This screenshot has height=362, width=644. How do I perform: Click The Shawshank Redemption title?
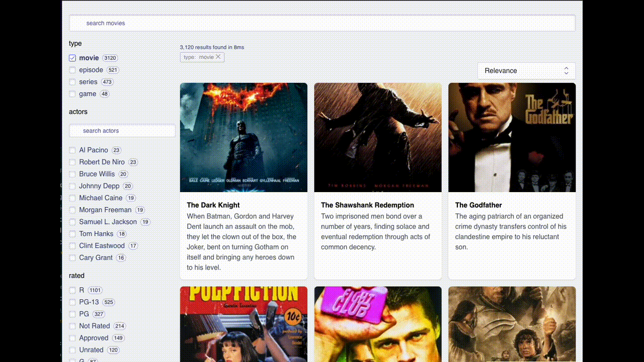click(368, 205)
